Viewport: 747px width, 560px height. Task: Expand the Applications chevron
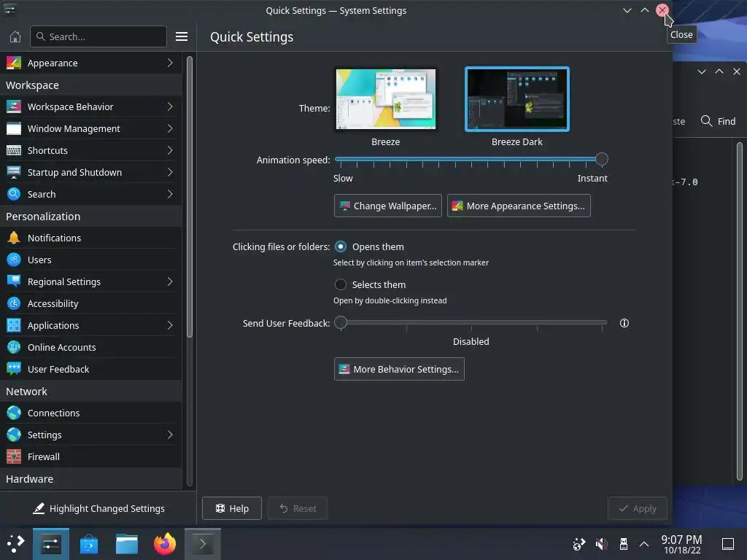[170, 325]
